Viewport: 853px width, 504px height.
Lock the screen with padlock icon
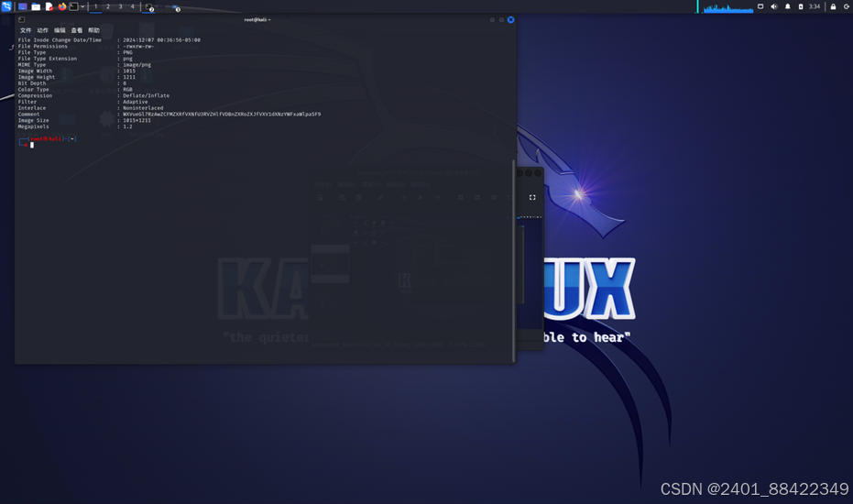[x=833, y=6]
